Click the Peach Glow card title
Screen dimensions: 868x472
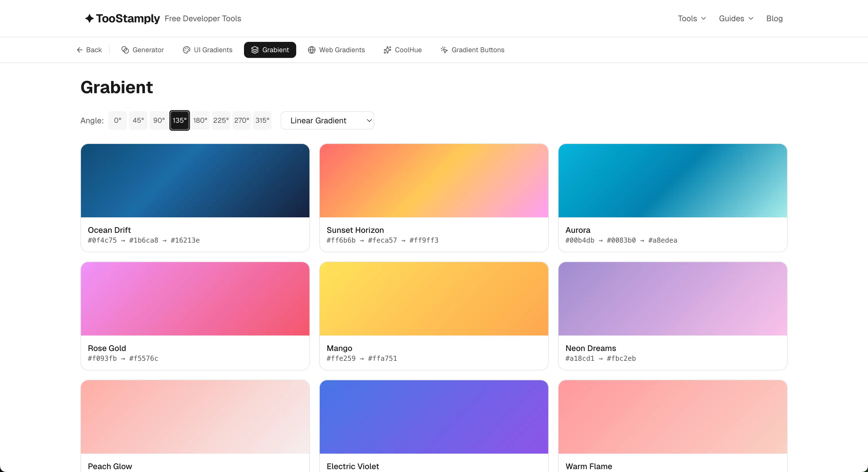[x=110, y=466]
